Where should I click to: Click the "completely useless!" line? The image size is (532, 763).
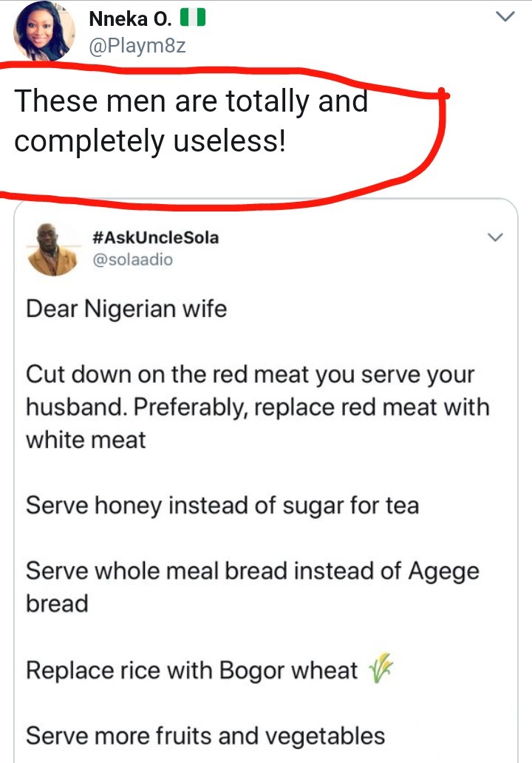(x=149, y=140)
